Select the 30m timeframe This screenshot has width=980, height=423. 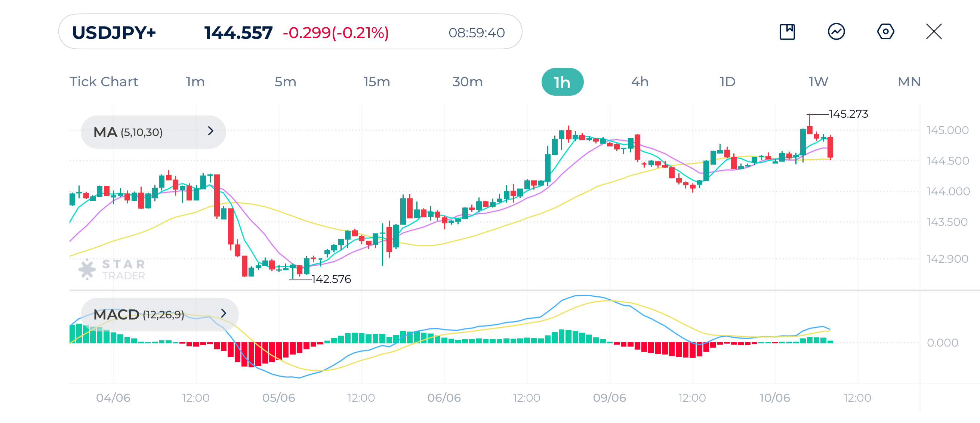(467, 81)
